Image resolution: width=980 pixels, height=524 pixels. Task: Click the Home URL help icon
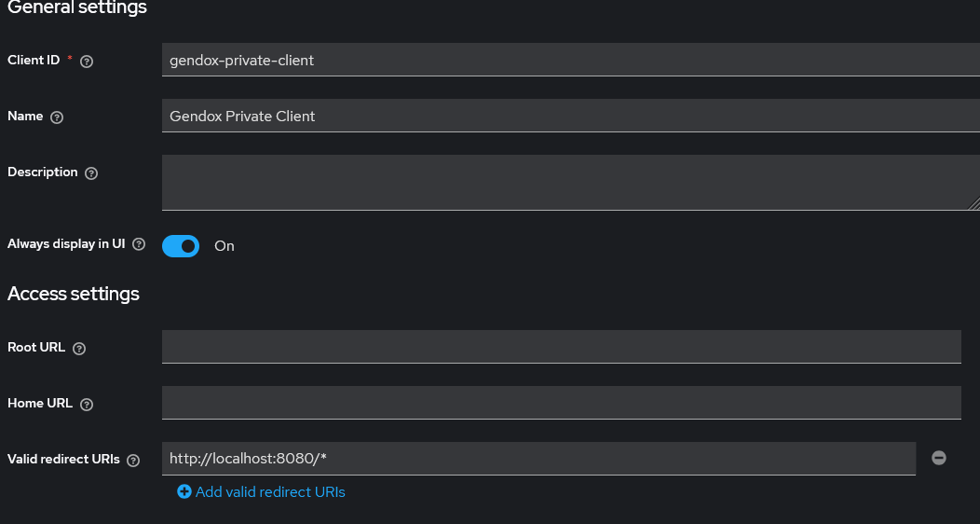click(x=87, y=405)
